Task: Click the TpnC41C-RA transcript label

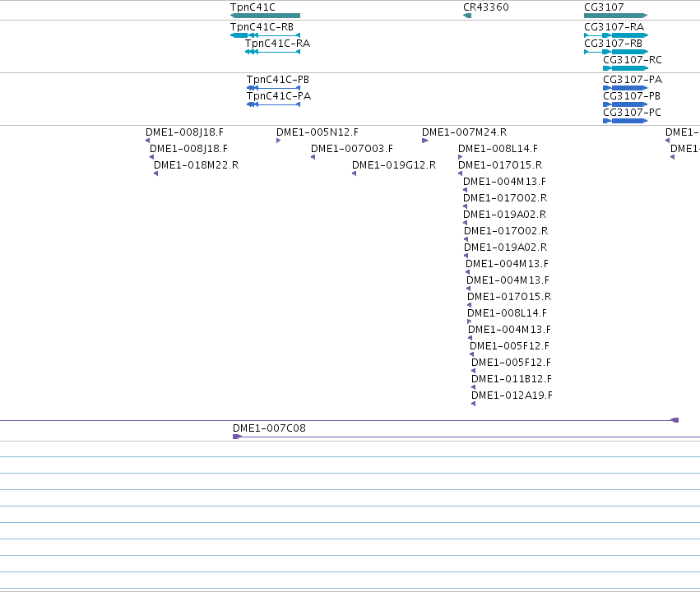Action: pos(277,44)
